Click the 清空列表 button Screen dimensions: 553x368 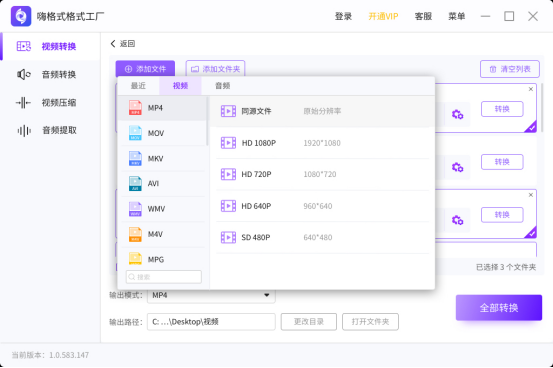[510, 69]
